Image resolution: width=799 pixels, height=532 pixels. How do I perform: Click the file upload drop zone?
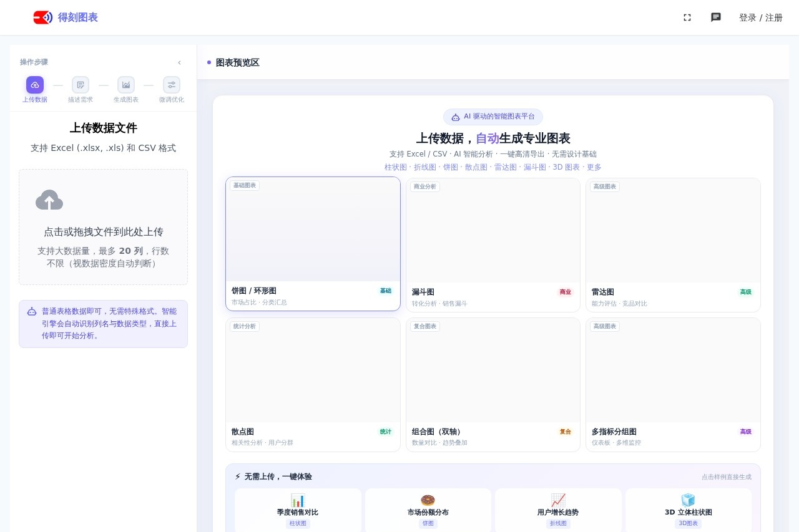[103, 227]
